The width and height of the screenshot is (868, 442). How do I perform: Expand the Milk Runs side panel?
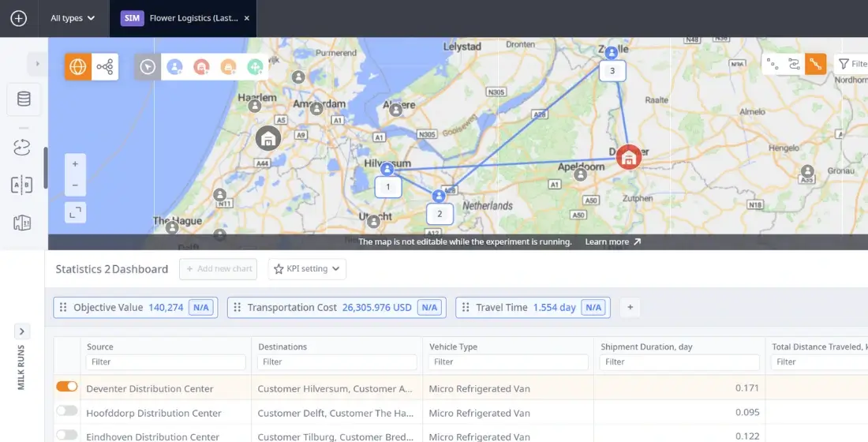pyautogui.click(x=22, y=331)
